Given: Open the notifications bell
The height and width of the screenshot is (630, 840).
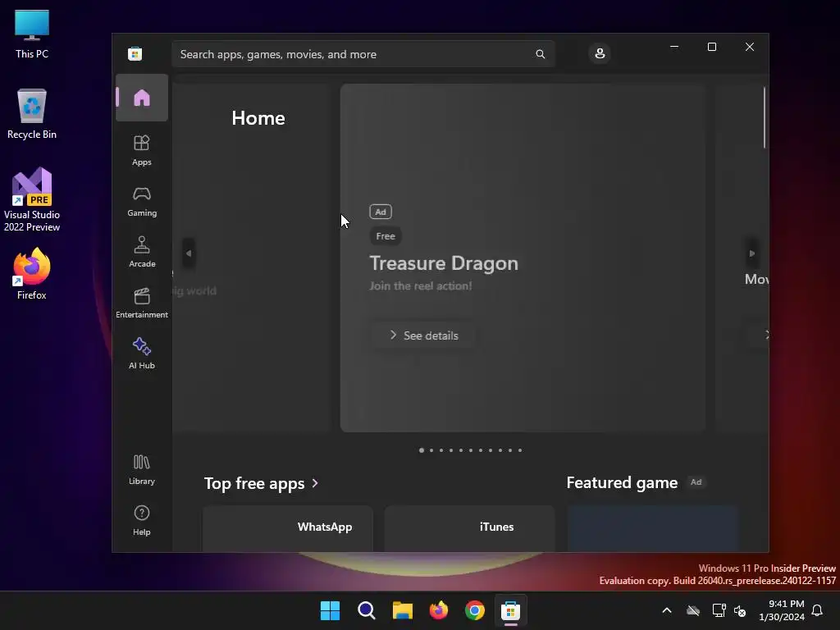Looking at the screenshot, I should (817, 610).
